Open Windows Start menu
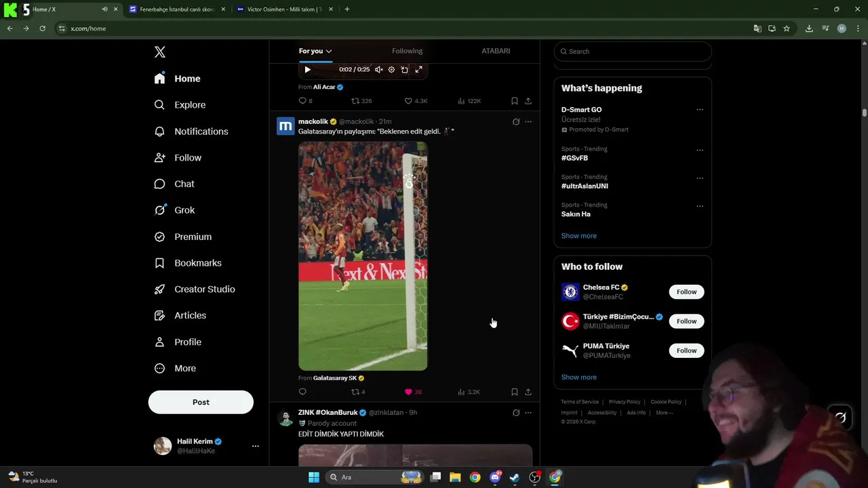 coord(313,477)
